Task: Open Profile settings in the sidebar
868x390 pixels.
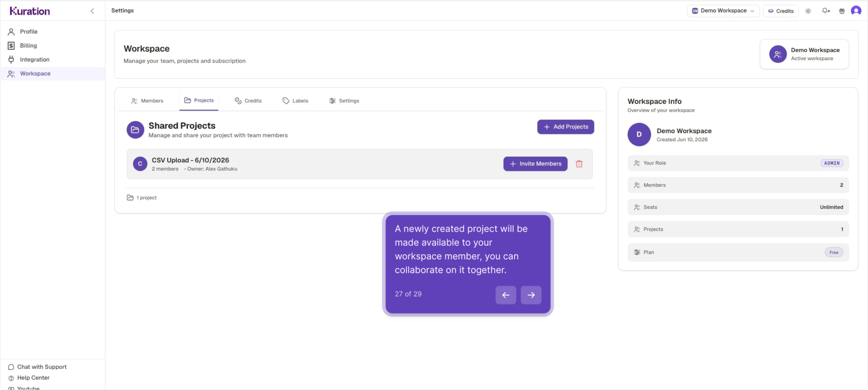Action: 53,32
